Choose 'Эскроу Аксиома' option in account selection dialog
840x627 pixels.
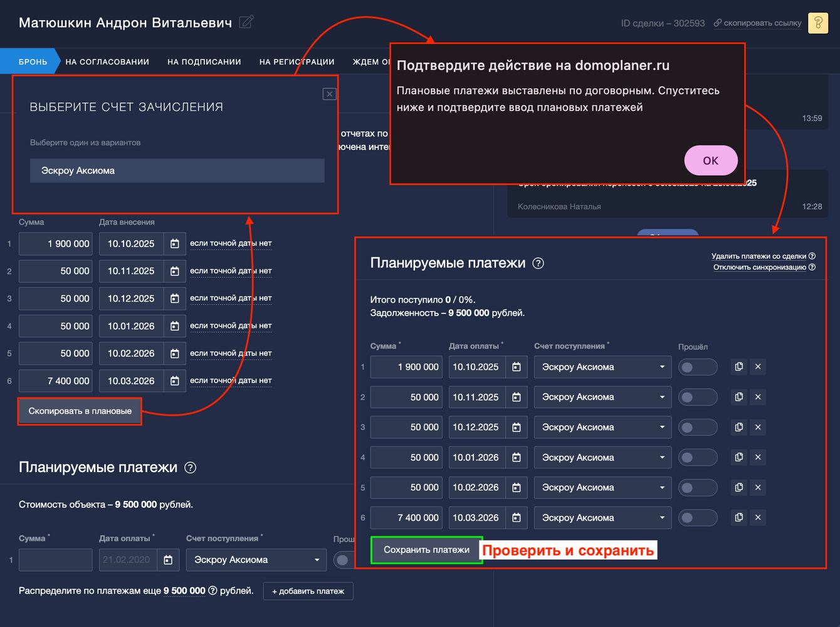click(x=177, y=171)
